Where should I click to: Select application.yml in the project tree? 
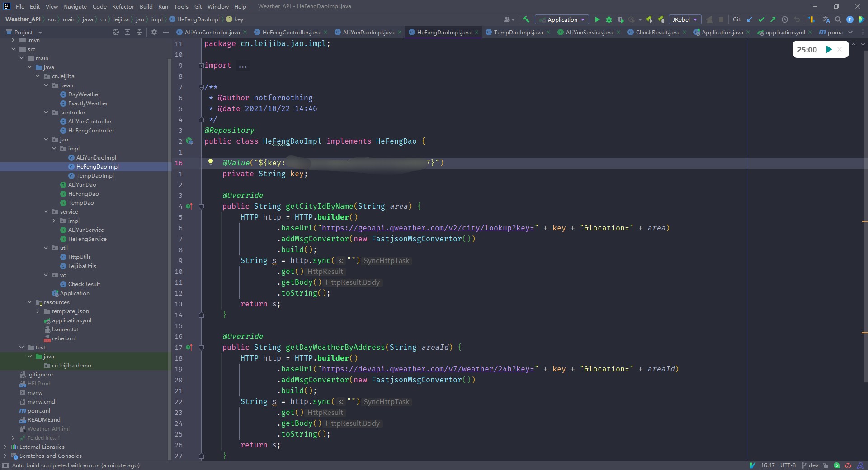[71, 320]
